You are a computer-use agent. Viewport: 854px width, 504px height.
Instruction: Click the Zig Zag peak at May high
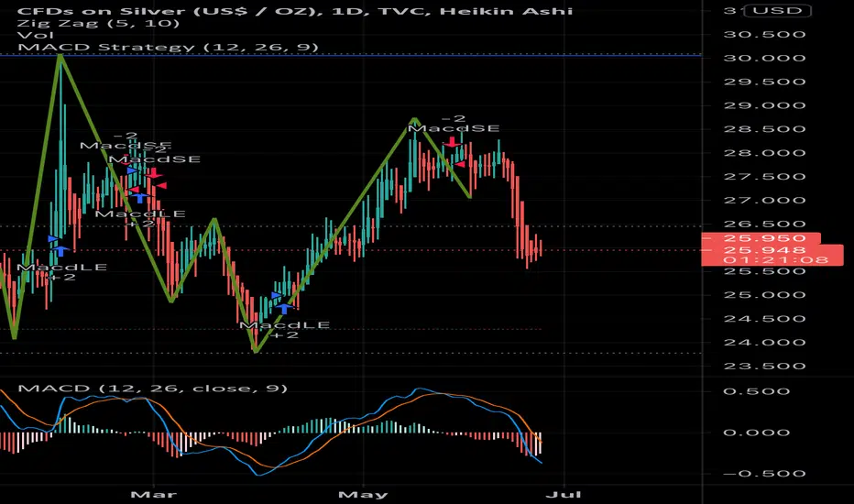coord(414,119)
